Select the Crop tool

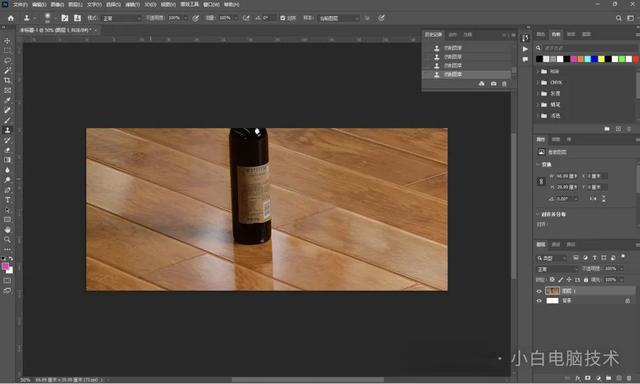7,80
